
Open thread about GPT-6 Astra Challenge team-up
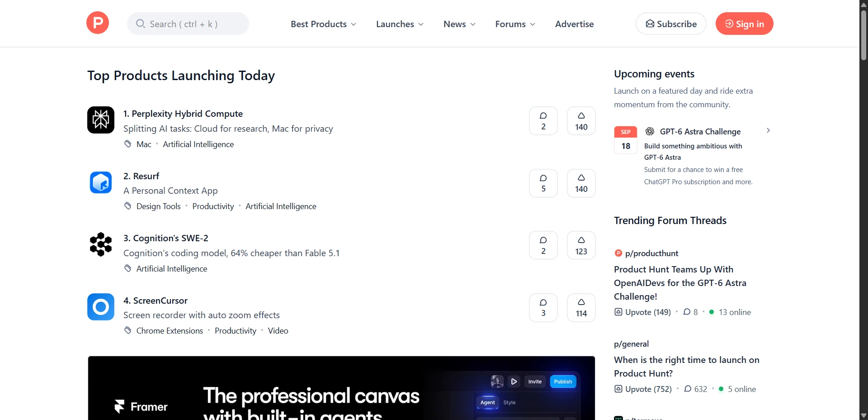680,283
